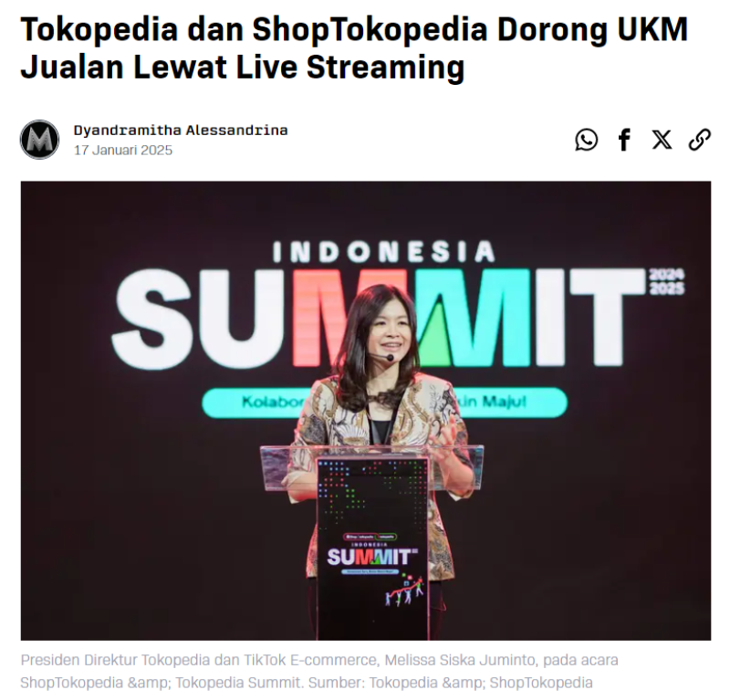730x700 pixels.
Task: Click the small Summit logo on podium
Action: click(x=372, y=557)
